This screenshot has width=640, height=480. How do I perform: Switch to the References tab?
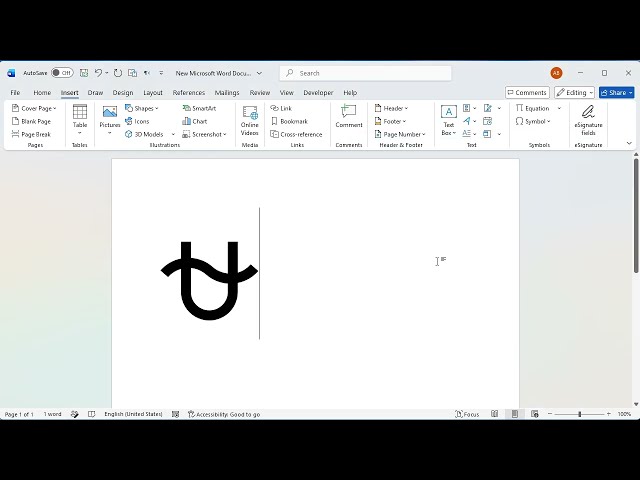(x=189, y=93)
